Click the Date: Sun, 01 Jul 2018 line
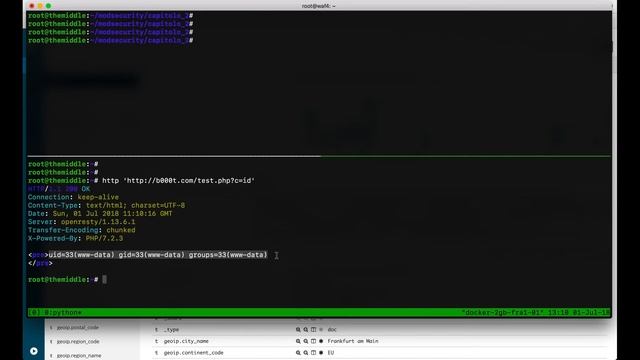Screen dimensions: 640x360 (100, 213)
